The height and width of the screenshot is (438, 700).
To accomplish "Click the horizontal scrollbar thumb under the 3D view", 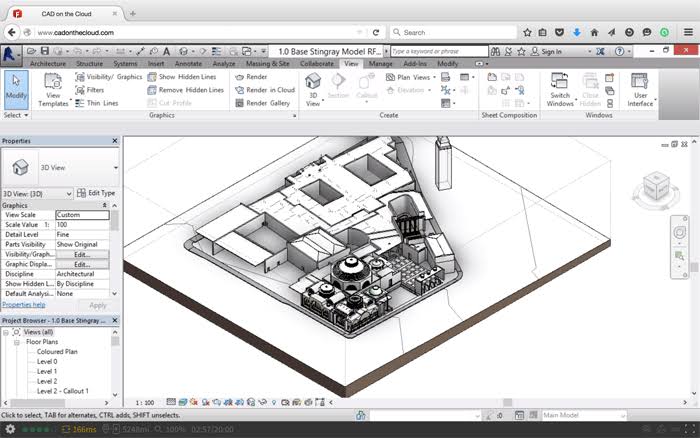I will pos(508,402).
